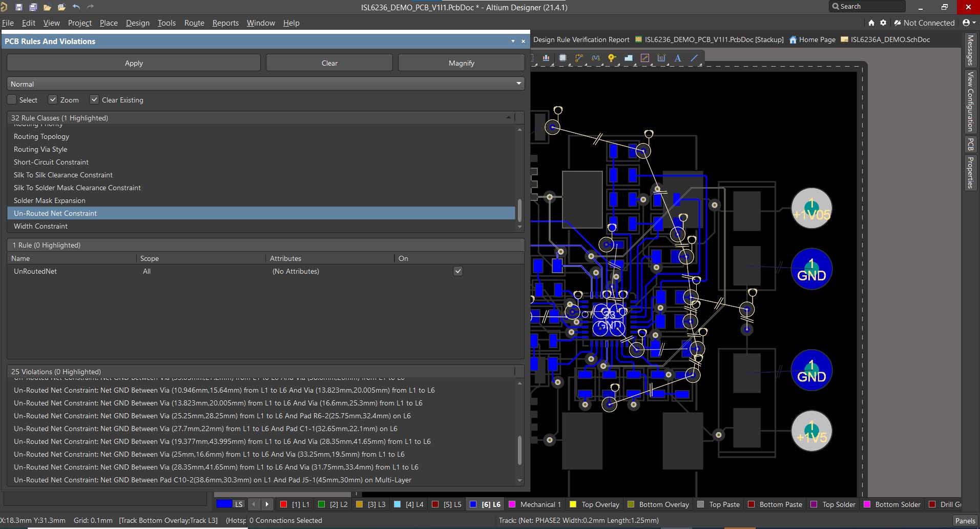Toggle the UnRoutedNet rule On checkbox
980x529 pixels.
click(458, 271)
